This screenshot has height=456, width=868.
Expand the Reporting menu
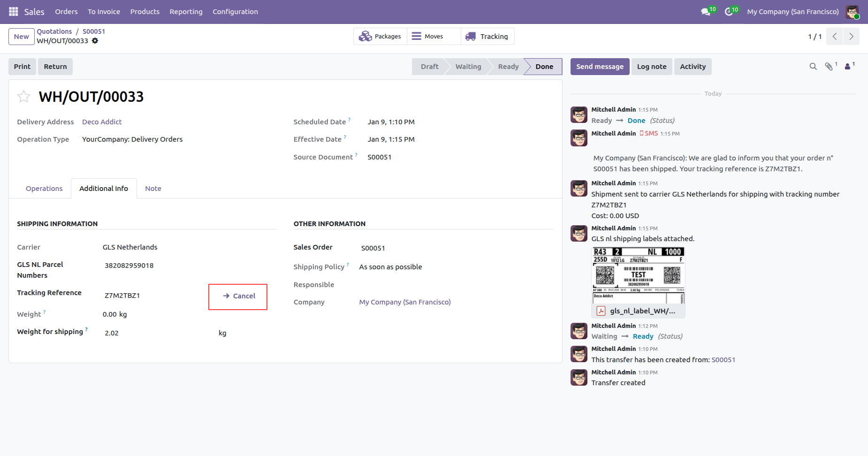point(186,12)
